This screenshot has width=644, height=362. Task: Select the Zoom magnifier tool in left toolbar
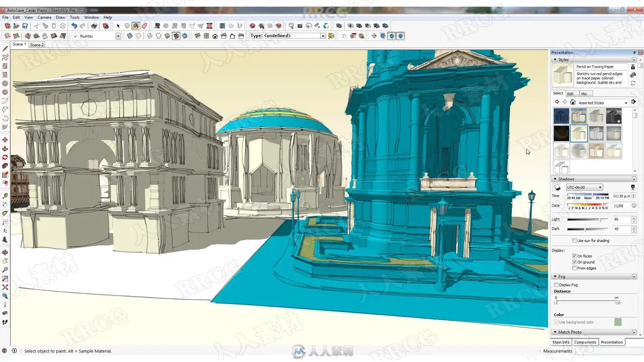(5, 270)
